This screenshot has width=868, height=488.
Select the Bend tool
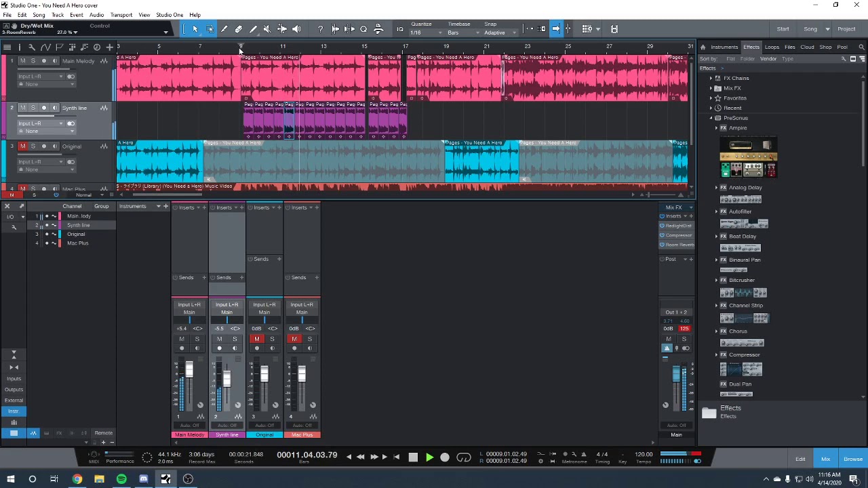[281, 29]
